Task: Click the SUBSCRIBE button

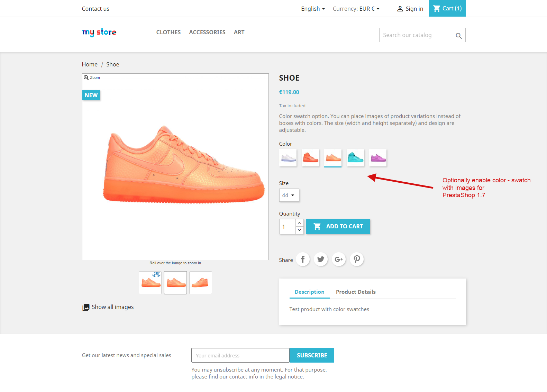Action: [x=312, y=355]
